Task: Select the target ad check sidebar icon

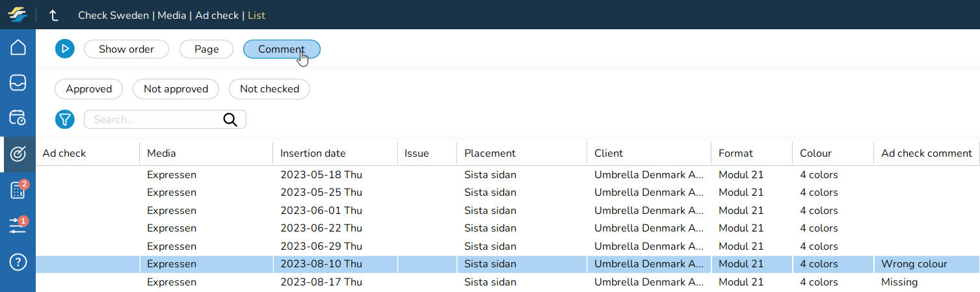Action: click(18, 153)
